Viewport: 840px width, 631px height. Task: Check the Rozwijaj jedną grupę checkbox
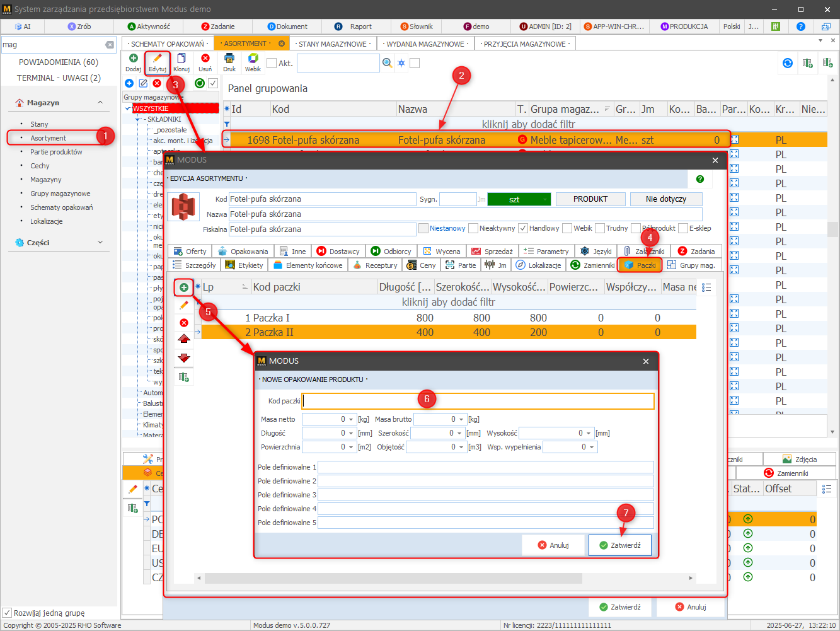[x=8, y=613]
